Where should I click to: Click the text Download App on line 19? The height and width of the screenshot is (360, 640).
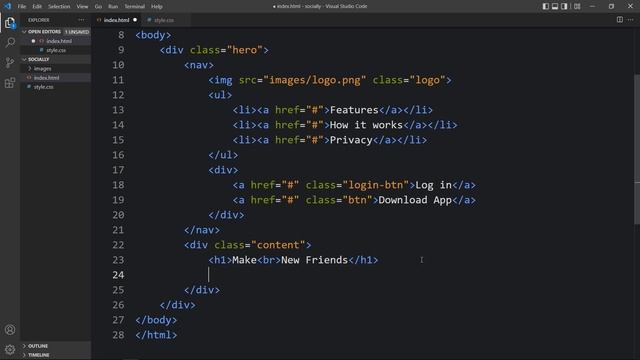coord(415,200)
